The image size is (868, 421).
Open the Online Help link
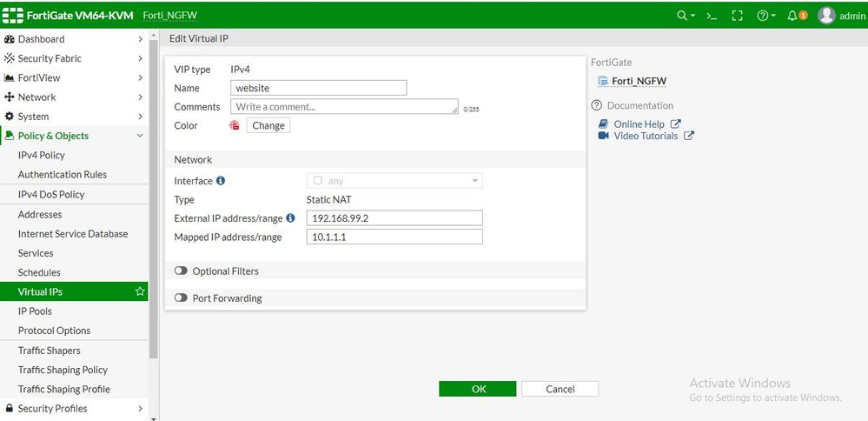click(639, 124)
